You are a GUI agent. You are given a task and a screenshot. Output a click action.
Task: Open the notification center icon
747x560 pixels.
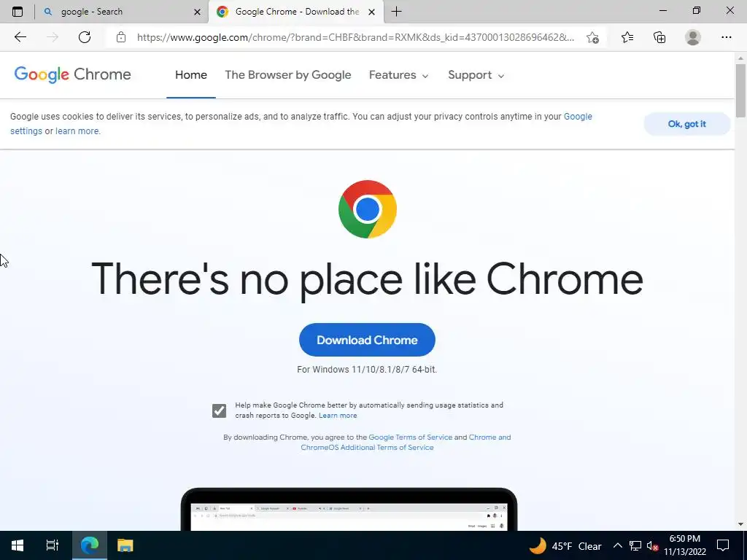(x=723, y=545)
